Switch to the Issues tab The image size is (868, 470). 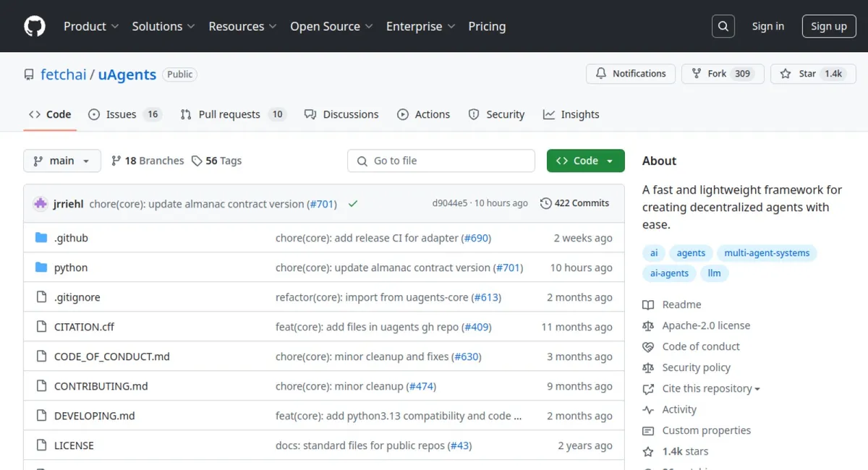[x=124, y=114]
